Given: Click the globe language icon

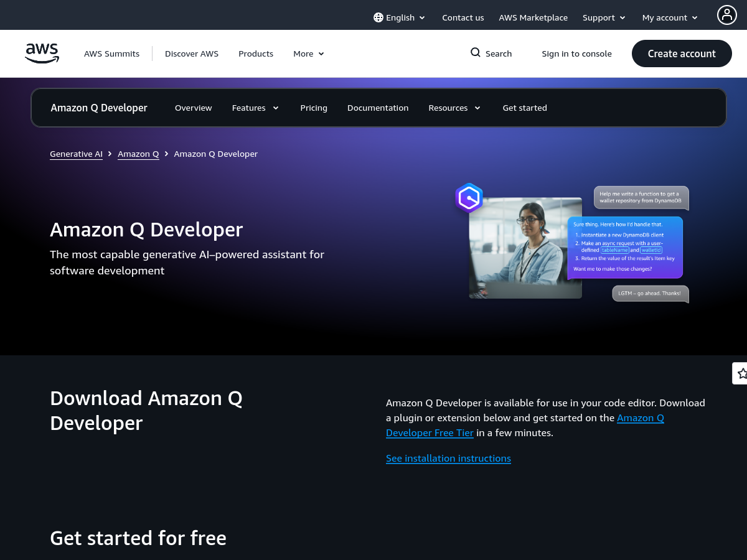Looking at the screenshot, I should pyautogui.click(x=378, y=17).
